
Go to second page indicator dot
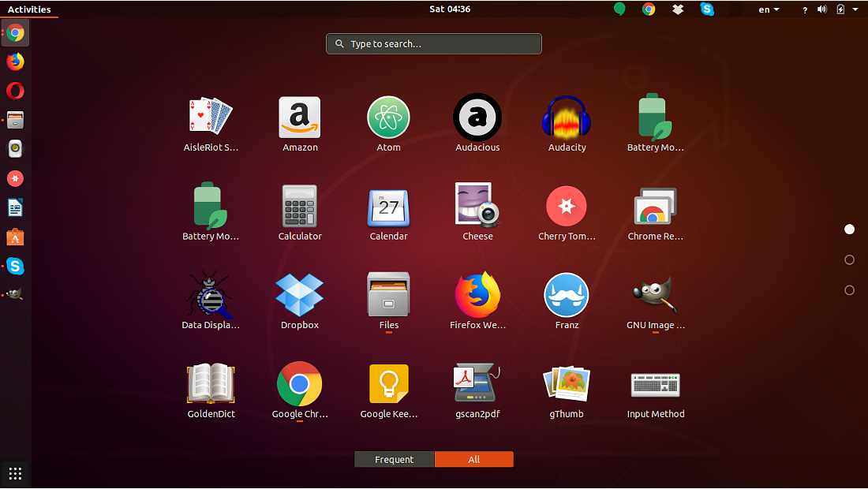(849, 259)
